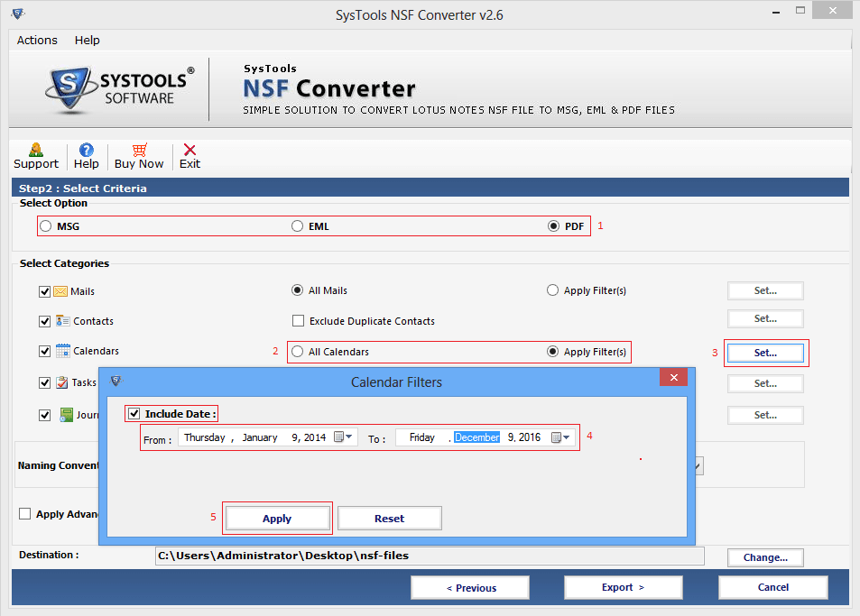
Task: Select Apply Filter(s) for Calendars
Action: point(553,352)
